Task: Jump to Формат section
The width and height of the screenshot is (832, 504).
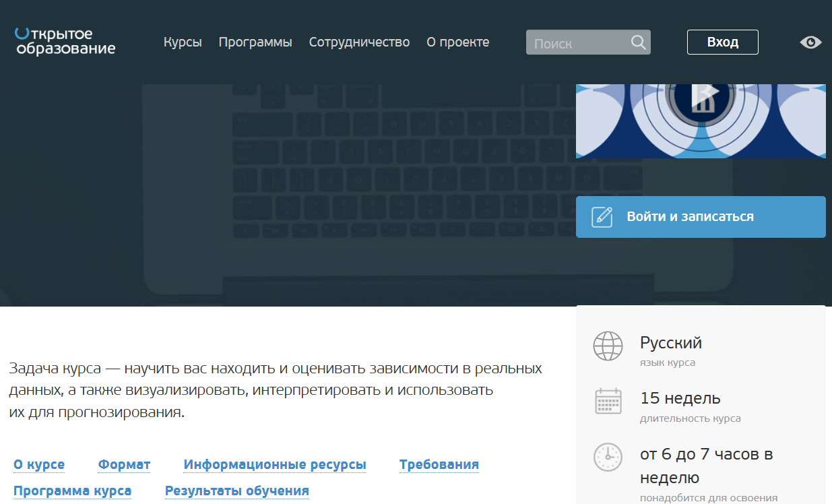Action: 124,465
